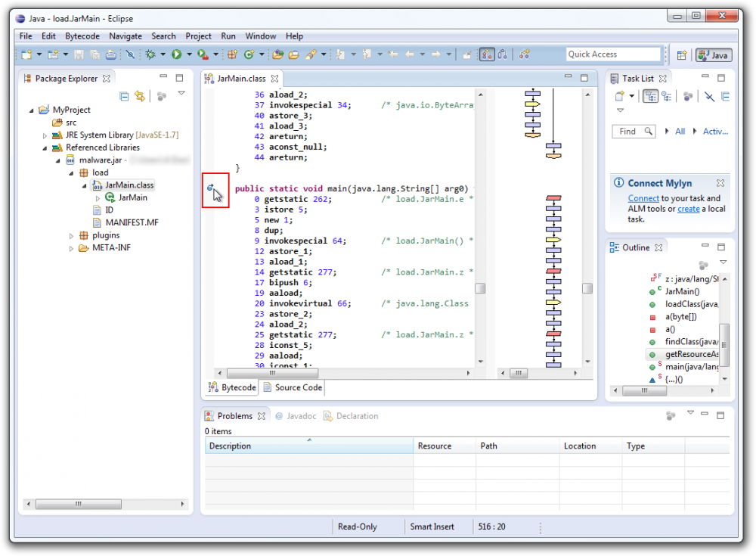Click the New Java Class toolbar icon
Image resolution: width=756 pixels, height=556 pixels.
[x=247, y=54]
